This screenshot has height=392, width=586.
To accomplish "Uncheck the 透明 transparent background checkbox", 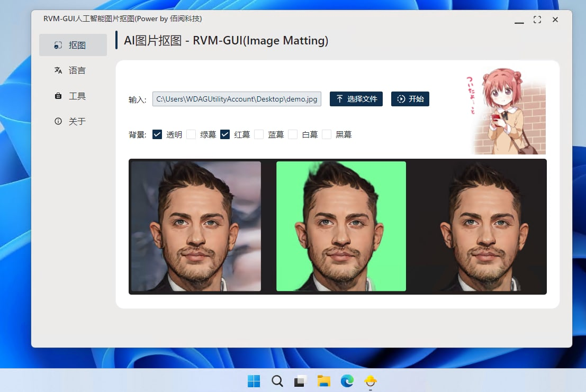I will 157,134.
